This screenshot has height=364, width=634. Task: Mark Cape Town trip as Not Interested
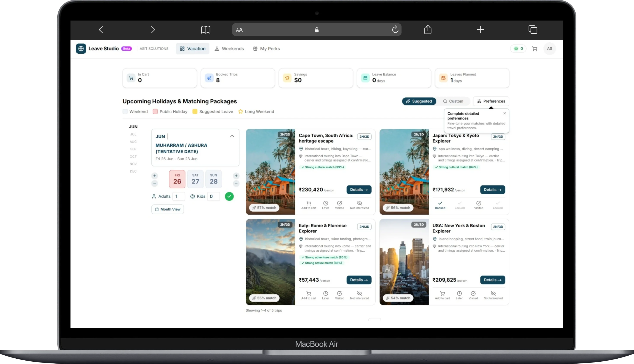tap(359, 205)
